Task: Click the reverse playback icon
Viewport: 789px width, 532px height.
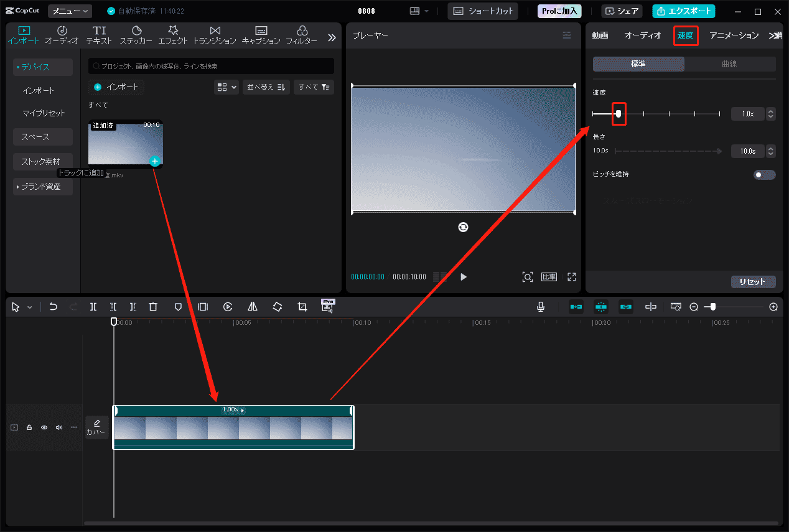Action: click(x=228, y=307)
